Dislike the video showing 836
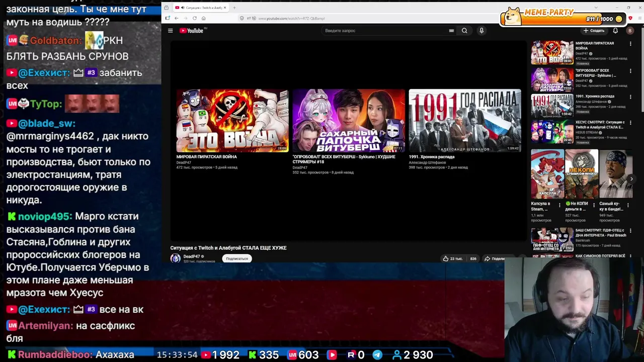The height and width of the screenshot is (362, 644). [x=472, y=258]
